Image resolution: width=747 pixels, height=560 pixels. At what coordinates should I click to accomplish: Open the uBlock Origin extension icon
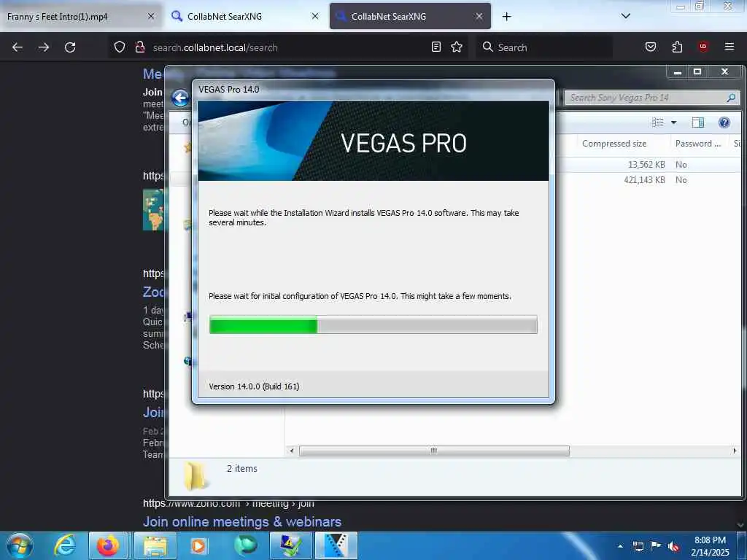tap(703, 47)
